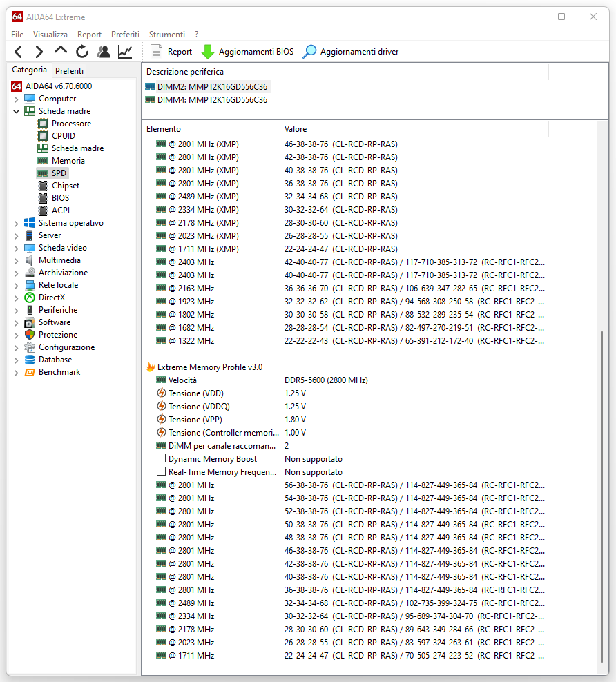The width and height of the screenshot is (616, 682).
Task: Expand the Periferiche tree node
Action: coord(16,311)
